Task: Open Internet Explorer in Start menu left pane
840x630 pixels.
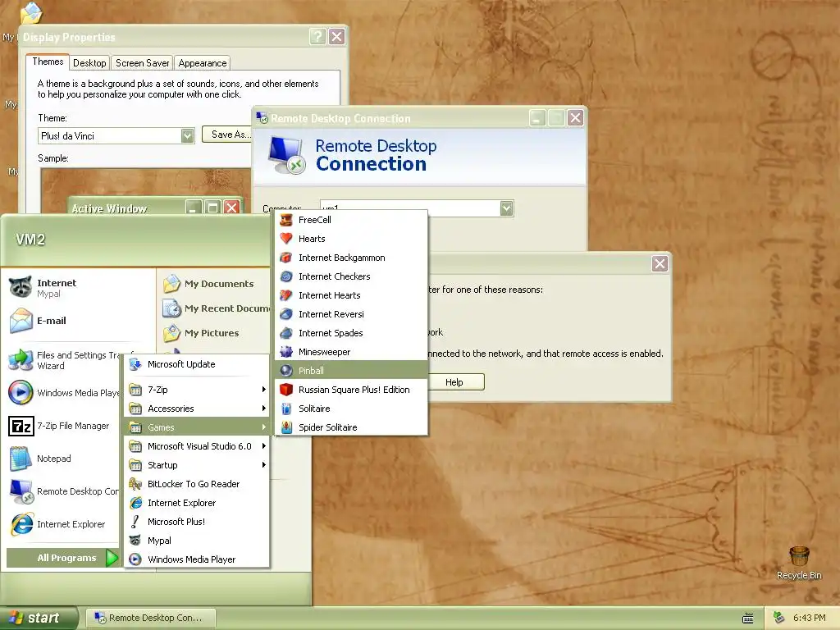Action: coord(62,524)
